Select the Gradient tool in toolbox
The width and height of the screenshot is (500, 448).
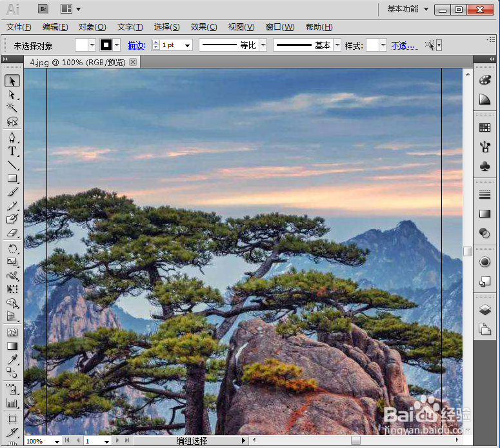12,346
